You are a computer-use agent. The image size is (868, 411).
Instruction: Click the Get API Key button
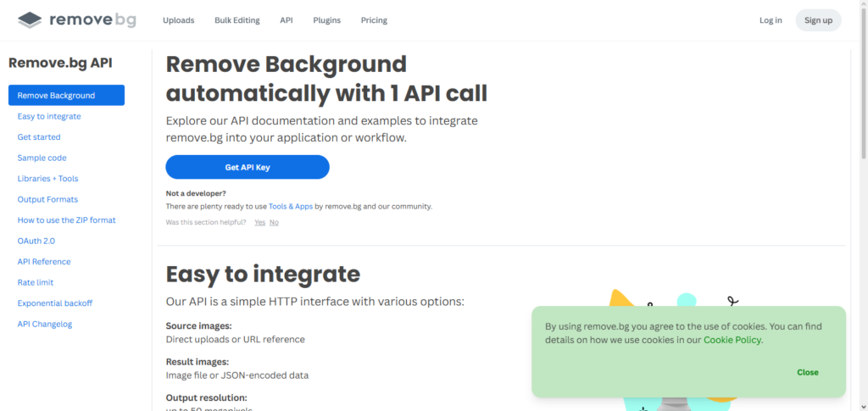pyautogui.click(x=248, y=167)
